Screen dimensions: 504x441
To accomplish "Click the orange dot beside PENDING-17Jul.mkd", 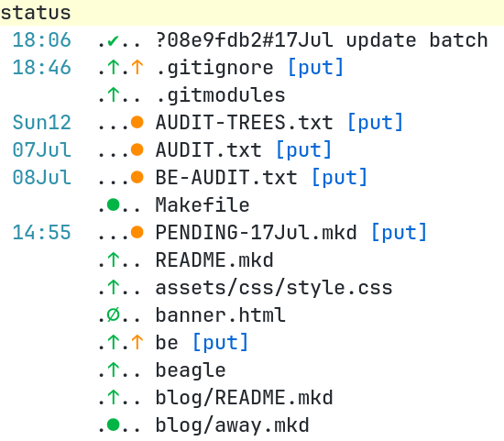I will pos(137,232).
